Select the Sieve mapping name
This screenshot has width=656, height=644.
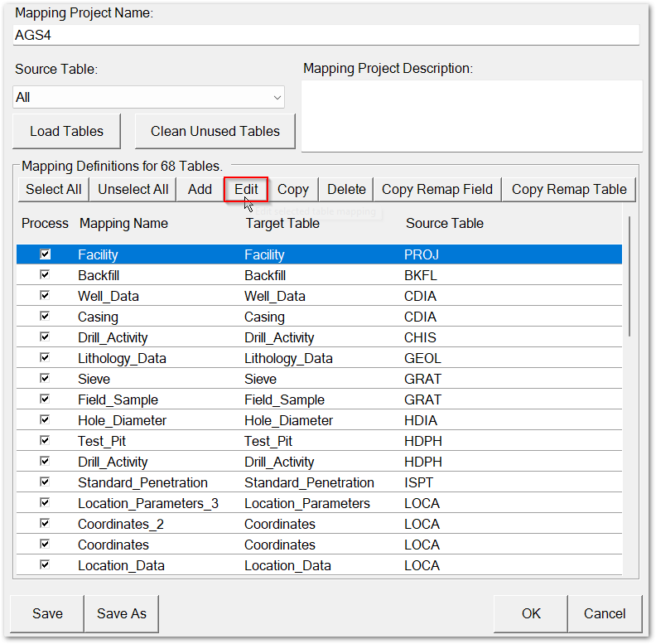[94, 379]
